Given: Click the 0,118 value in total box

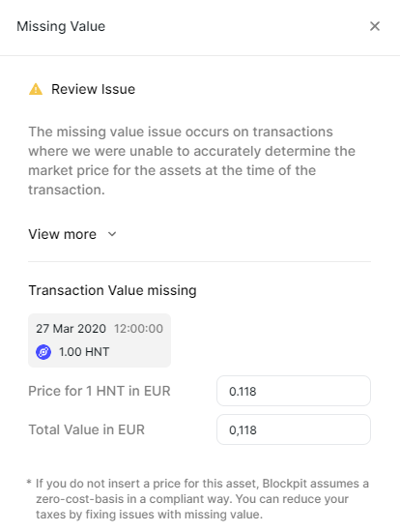Looking at the screenshot, I should [243, 429].
